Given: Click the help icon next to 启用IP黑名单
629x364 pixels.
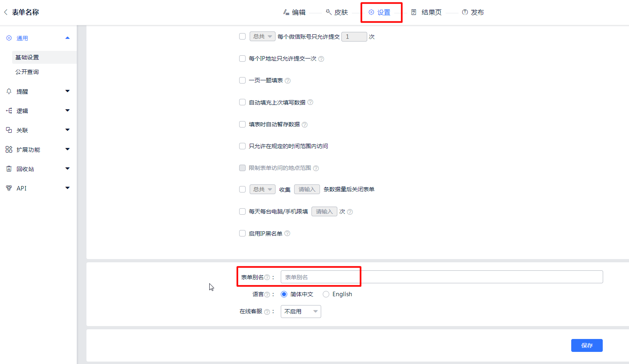Looking at the screenshot, I should pos(287,233).
